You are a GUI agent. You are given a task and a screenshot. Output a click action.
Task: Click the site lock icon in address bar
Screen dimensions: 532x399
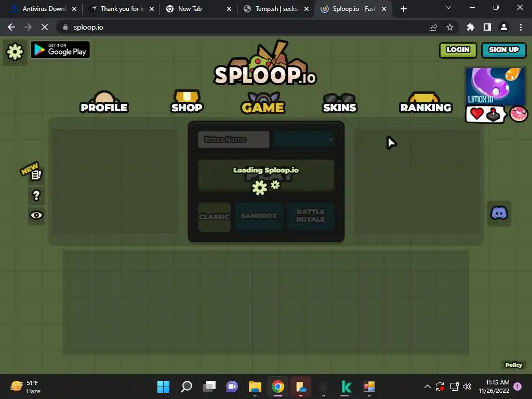click(x=65, y=27)
